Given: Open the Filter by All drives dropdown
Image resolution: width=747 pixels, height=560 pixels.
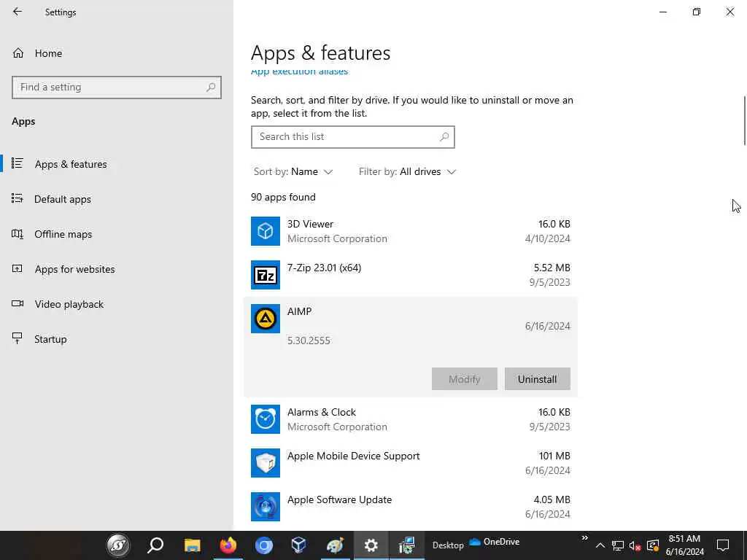Looking at the screenshot, I should (407, 172).
